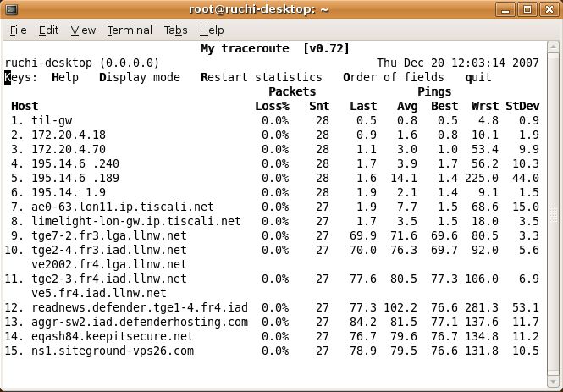The image size is (563, 392).
Task: Click host 'tge2-3.fr4.iad.llnw.net'
Action: click(x=109, y=279)
